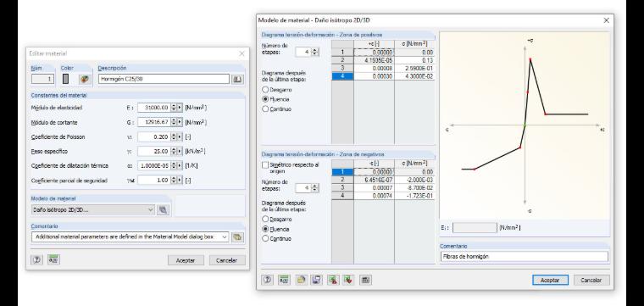Click the Módulo de elasticidad value field
This screenshot has height=306, width=644.
153,108
